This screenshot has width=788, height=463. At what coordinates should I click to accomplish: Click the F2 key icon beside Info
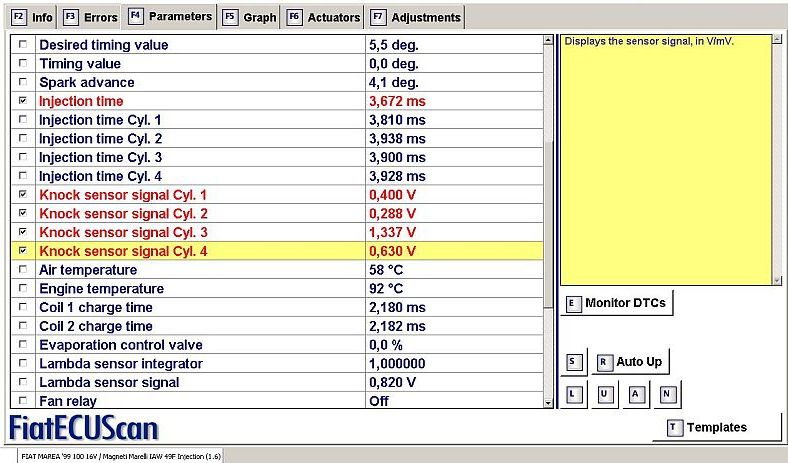pos(19,17)
